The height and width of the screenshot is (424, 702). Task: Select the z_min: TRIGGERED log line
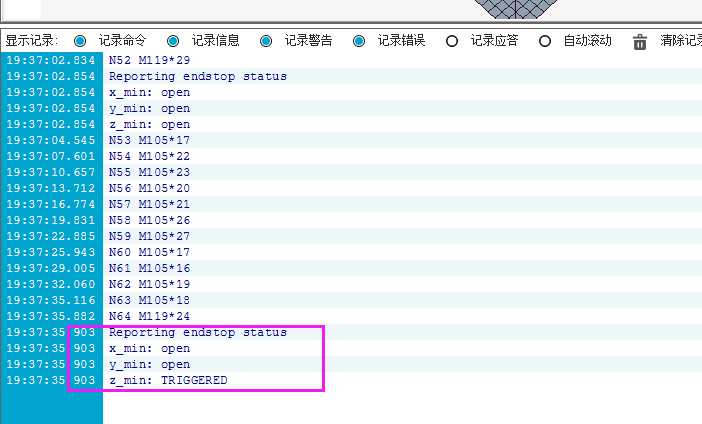(x=168, y=380)
